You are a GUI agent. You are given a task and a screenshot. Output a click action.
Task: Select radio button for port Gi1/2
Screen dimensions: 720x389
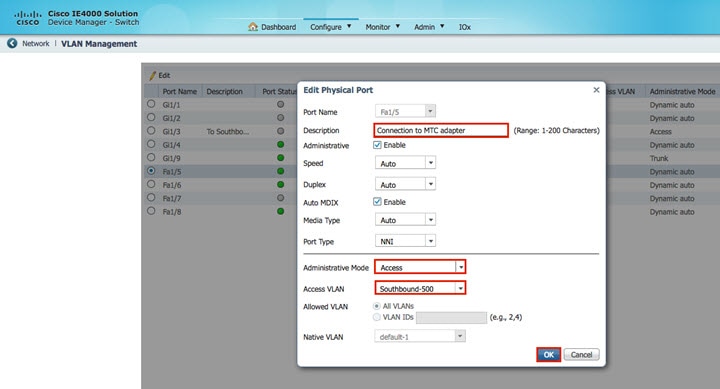151,117
